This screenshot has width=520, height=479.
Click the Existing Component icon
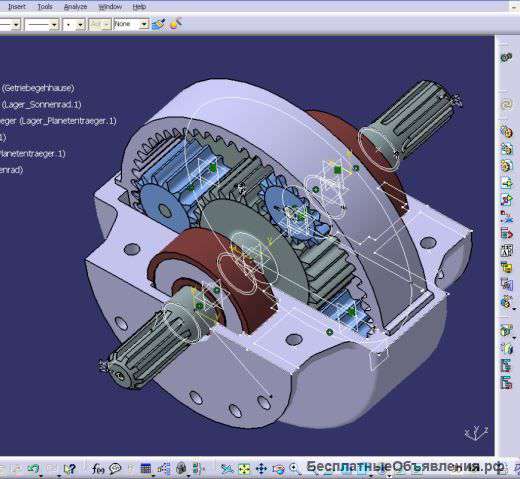[x=506, y=183]
